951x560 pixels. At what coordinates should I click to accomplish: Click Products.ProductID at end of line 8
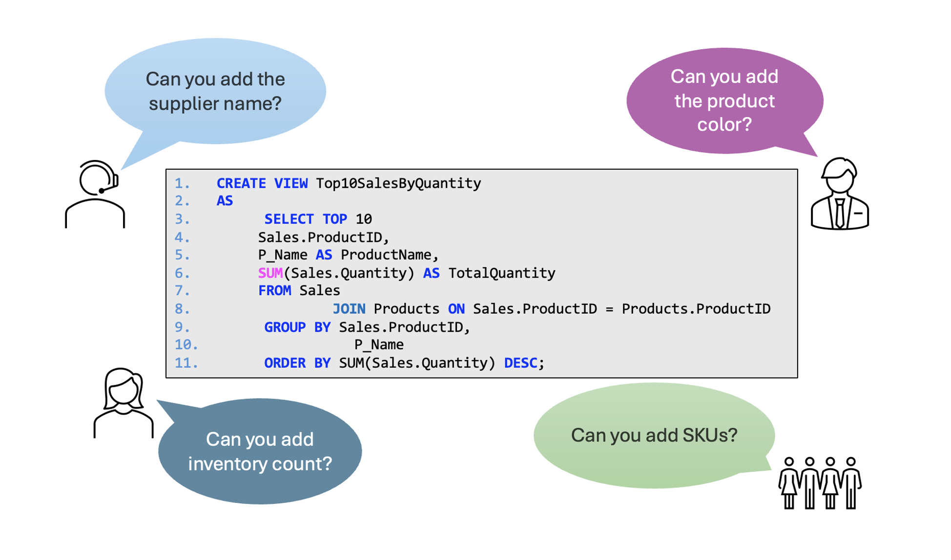coord(696,309)
